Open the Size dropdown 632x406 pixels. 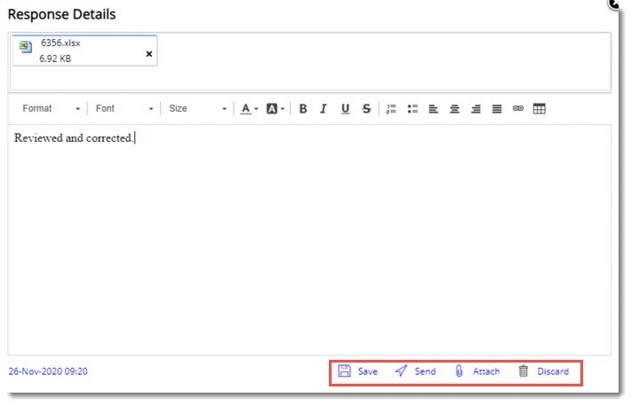coord(197,109)
